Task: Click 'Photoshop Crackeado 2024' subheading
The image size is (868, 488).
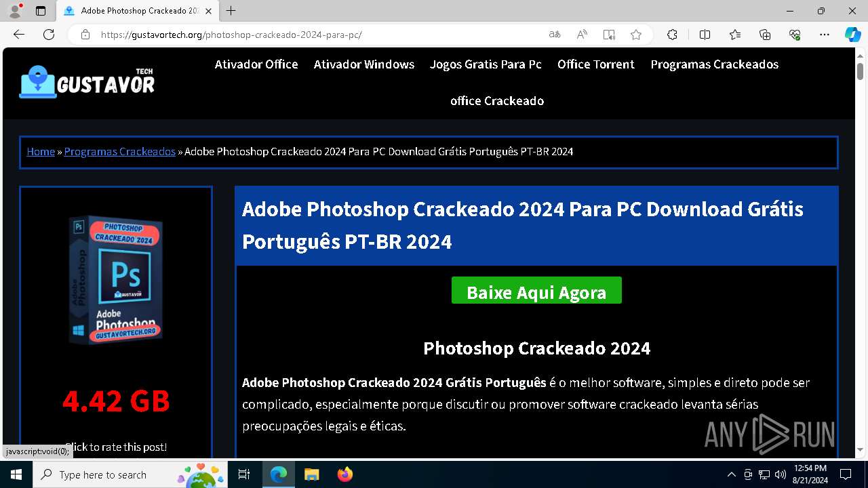Action: [536, 348]
